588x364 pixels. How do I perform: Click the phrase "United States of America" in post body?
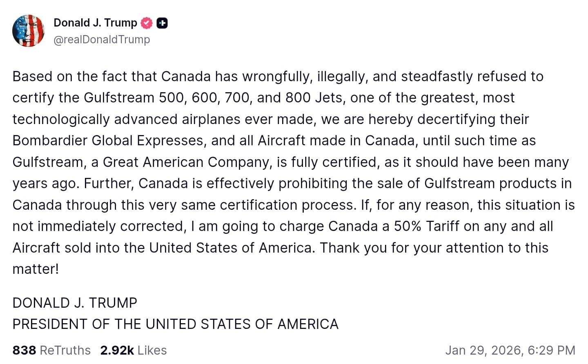pyautogui.click(x=232, y=248)
